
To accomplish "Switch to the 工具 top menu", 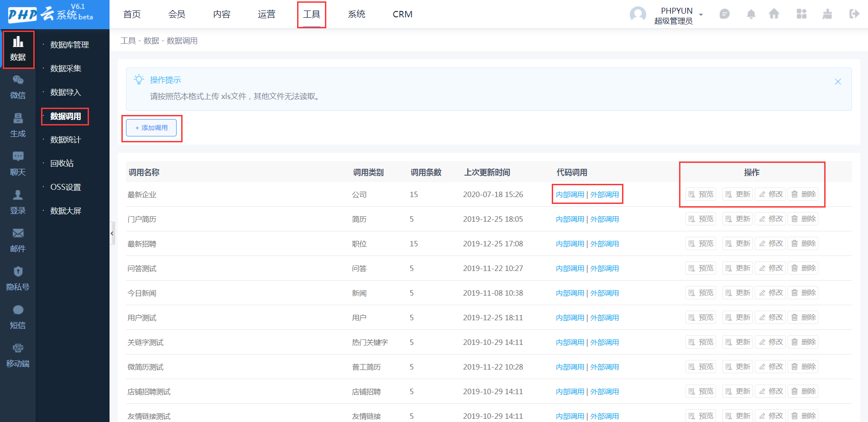I will [x=311, y=14].
